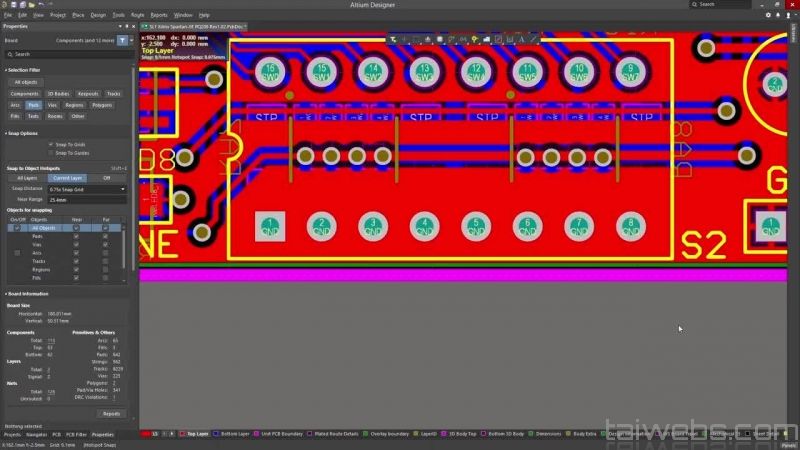Viewport: 800px width, 450px height.
Task: Open the Design menu
Action: [98, 16]
